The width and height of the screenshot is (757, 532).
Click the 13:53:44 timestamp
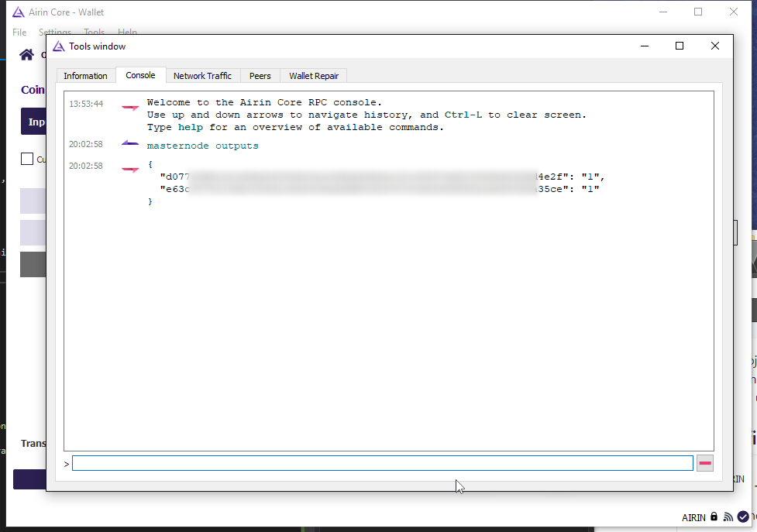pyautogui.click(x=86, y=104)
